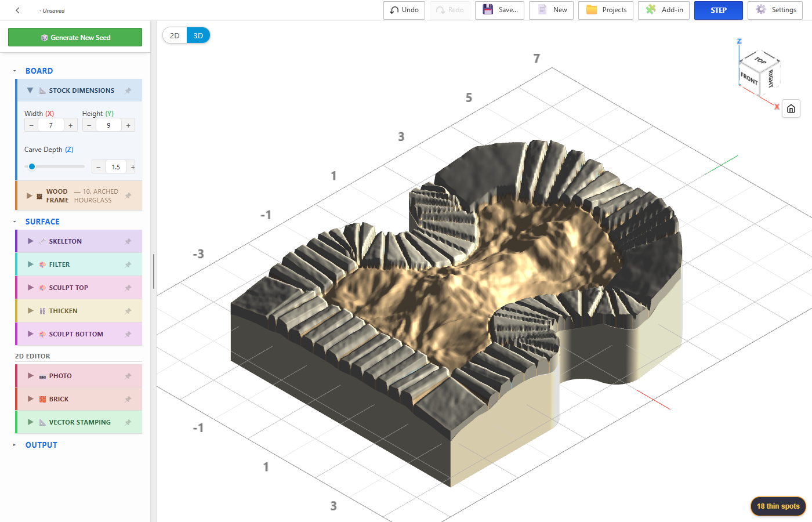
Task: Pin the Photo section
Action: coord(128,376)
